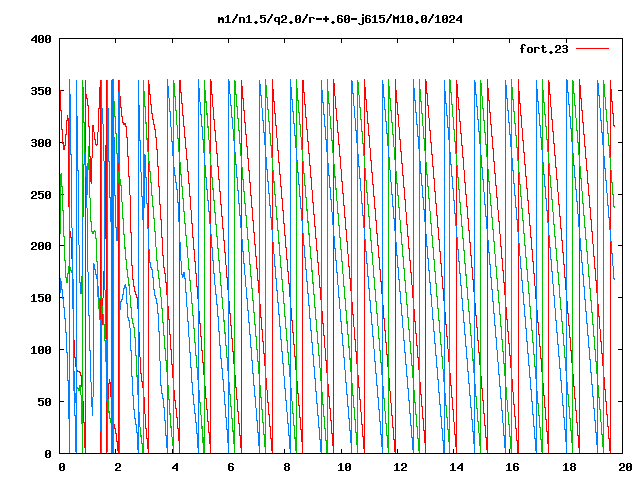Click y-axis label 300
640x480 pixels.
tap(41, 143)
